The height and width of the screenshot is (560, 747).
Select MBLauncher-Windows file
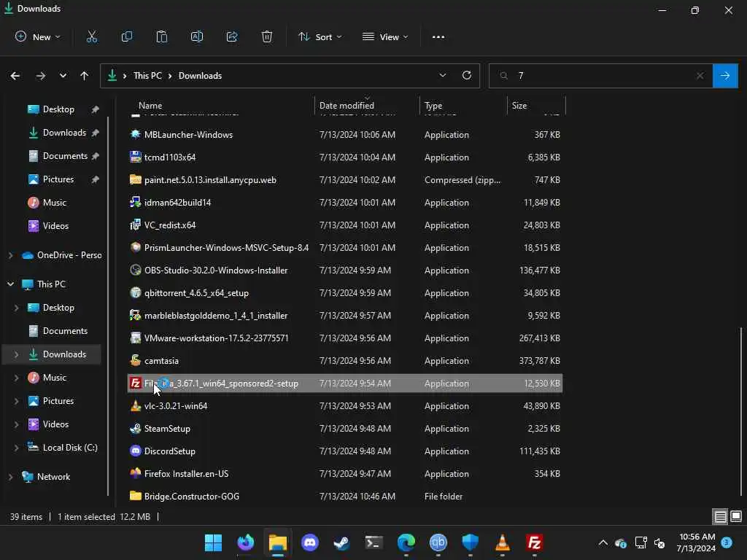(x=345, y=135)
